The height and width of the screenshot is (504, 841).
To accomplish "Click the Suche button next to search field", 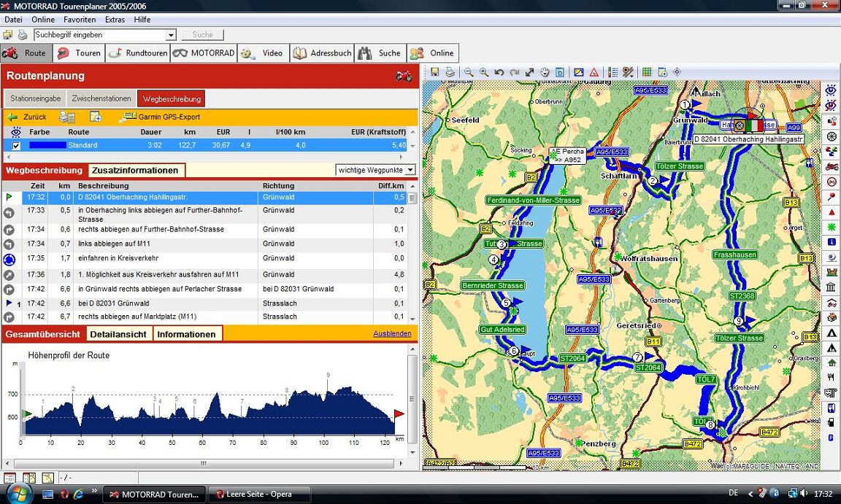I will 202,35.
